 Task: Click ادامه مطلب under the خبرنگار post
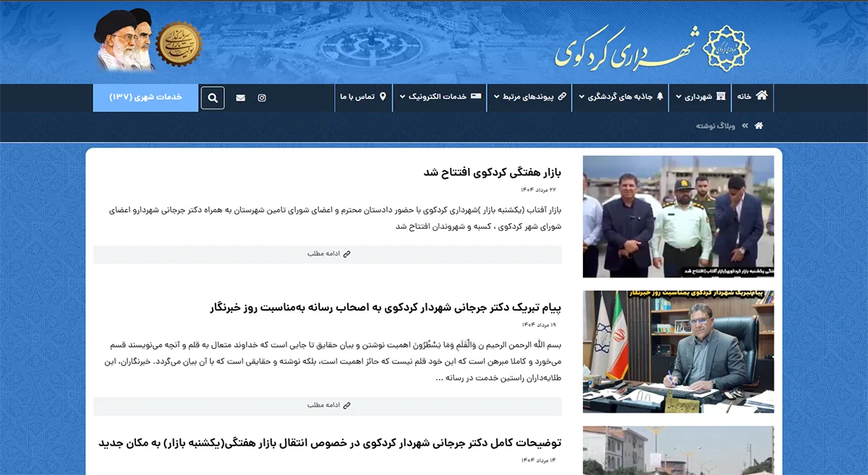pyautogui.click(x=329, y=405)
